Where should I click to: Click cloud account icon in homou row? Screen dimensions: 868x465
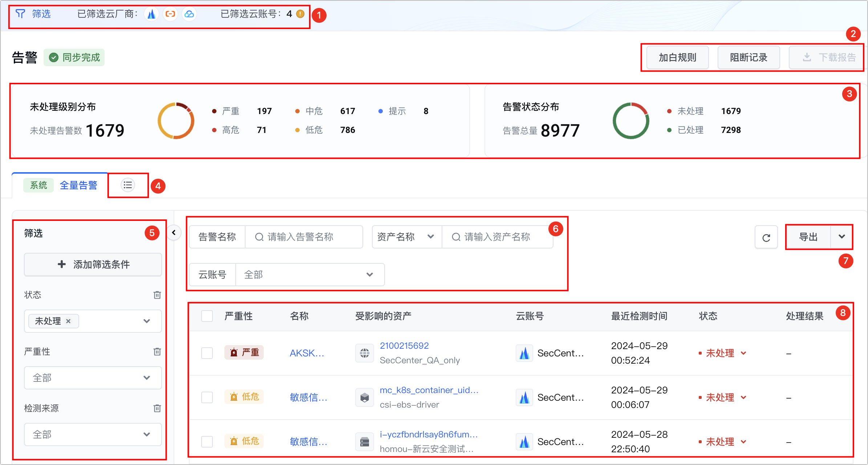pyautogui.click(x=524, y=441)
